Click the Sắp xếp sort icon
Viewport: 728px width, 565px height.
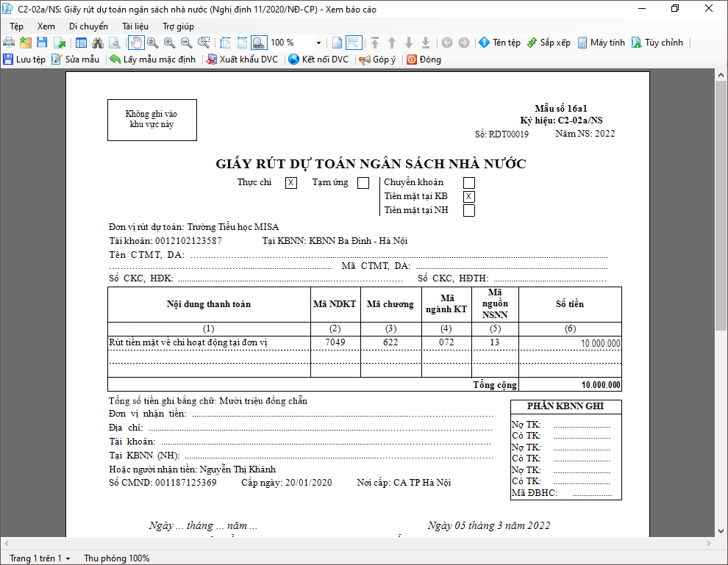pyautogui.click(x=549, y=43)
